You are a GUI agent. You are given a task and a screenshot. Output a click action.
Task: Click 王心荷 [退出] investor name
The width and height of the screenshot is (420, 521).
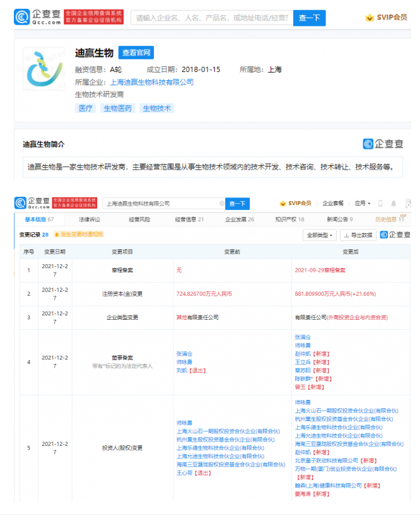pyautogui.click(x=194, y=473)
